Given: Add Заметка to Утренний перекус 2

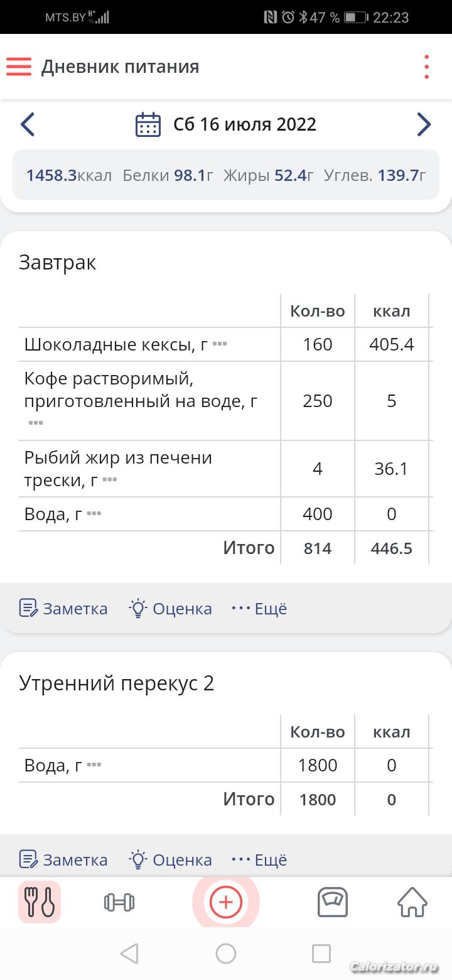Looking at the screenshot, I should point(63,859).
